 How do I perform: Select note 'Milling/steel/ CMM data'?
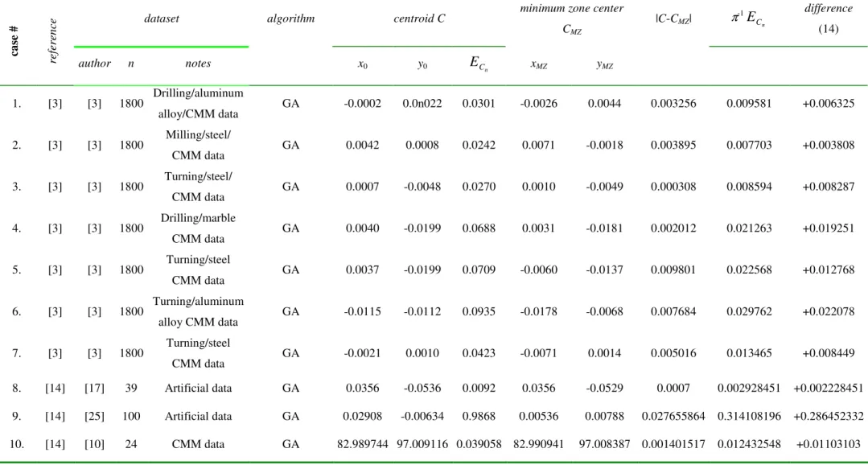pyautogui.click(x=198, y=146)
